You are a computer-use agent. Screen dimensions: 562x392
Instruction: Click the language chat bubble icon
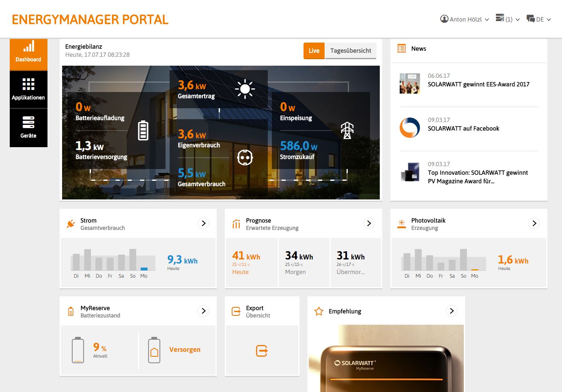pos(531,19)
